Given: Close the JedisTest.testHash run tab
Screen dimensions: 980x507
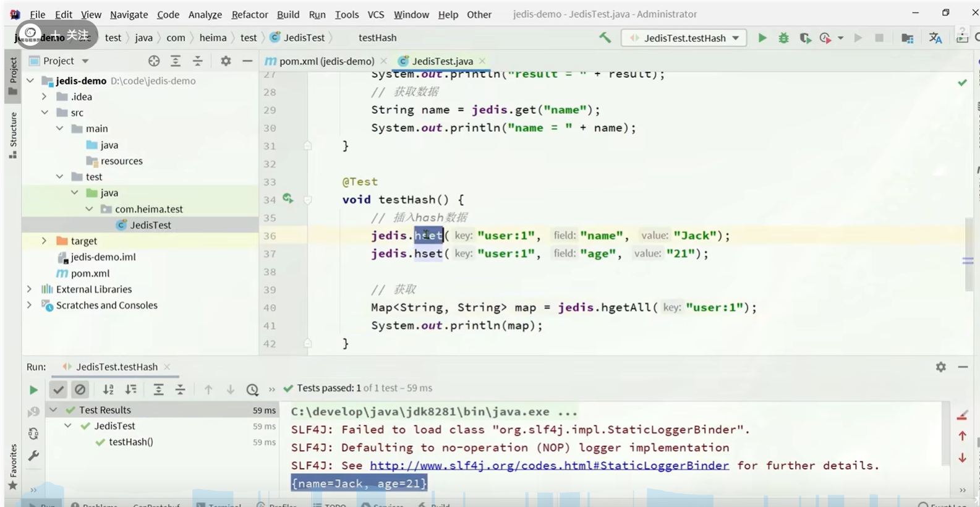Looking at the screenshot, I should click(167, 367).
